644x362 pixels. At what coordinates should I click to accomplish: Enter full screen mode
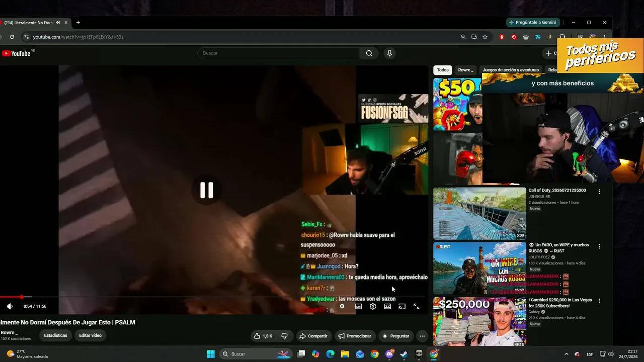coord(417,306)
